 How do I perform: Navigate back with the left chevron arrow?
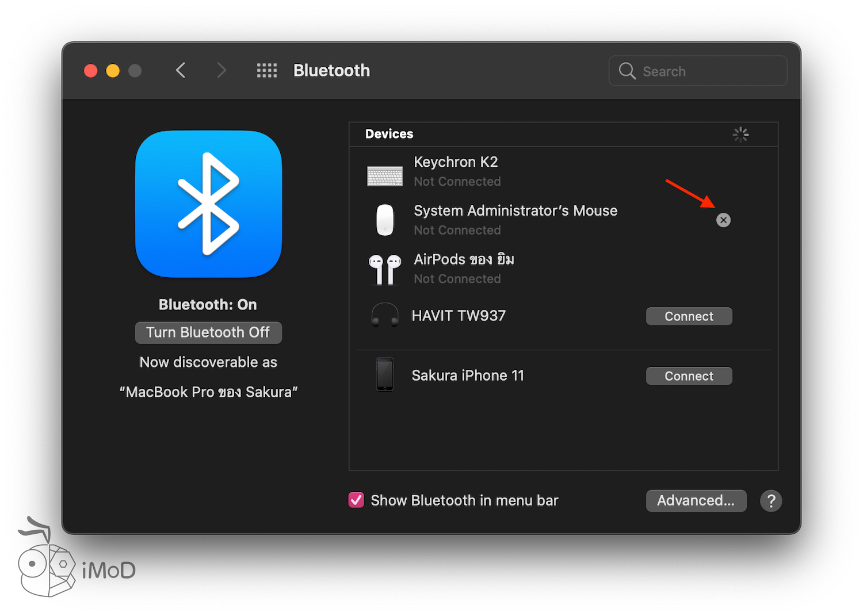[x=180, y=70]
